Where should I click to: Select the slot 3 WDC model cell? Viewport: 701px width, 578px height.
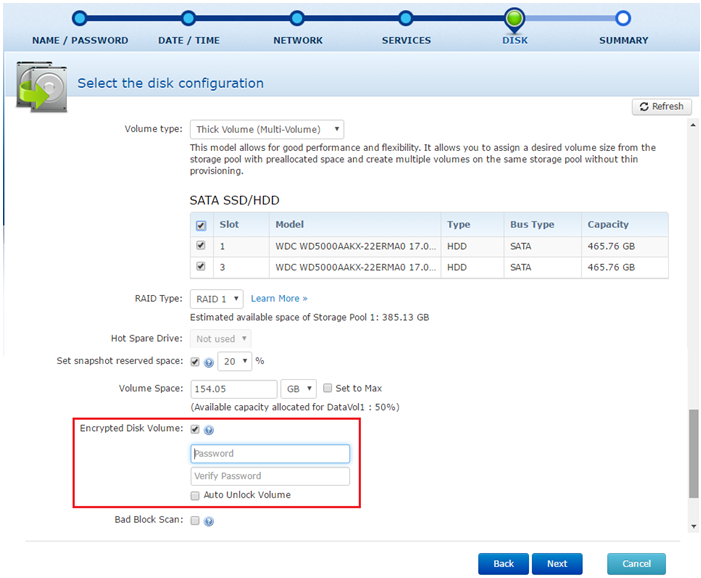(x=355, y=267)
